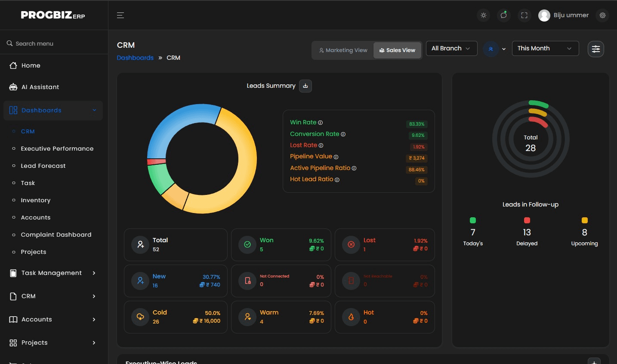Open Lead Forecast dashboard

[x=43, y=166]
